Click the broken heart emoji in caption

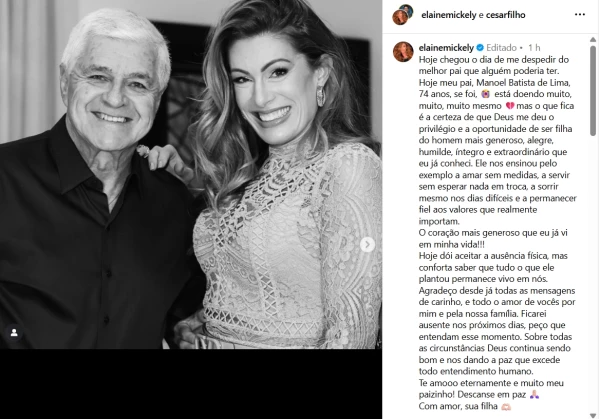click(x=510, y=106)
